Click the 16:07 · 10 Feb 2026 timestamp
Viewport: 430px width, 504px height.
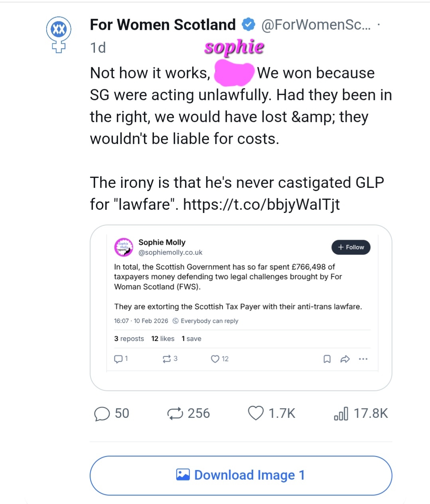[x=141, y=321]
